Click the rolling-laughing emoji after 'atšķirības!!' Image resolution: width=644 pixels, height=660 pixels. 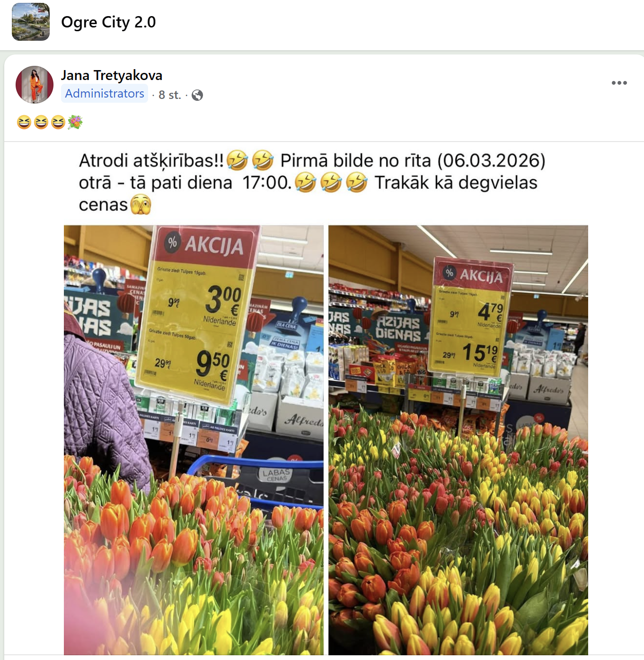point(237,160)
